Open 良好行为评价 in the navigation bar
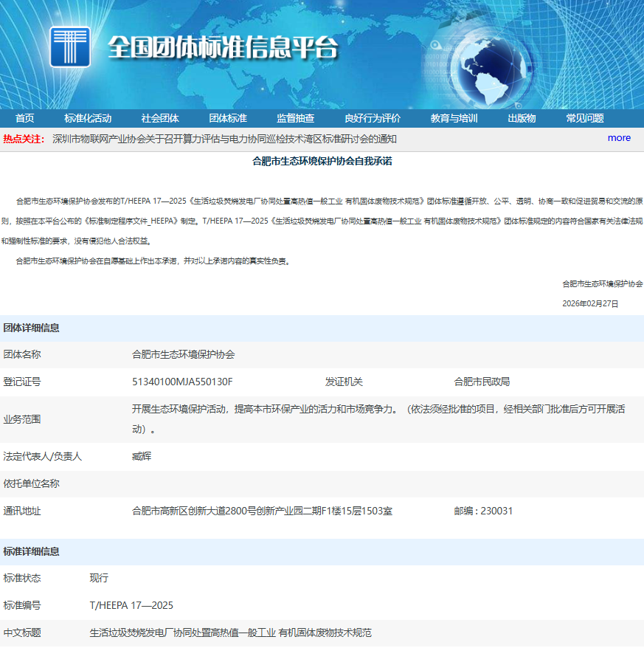 pos(373,118)
